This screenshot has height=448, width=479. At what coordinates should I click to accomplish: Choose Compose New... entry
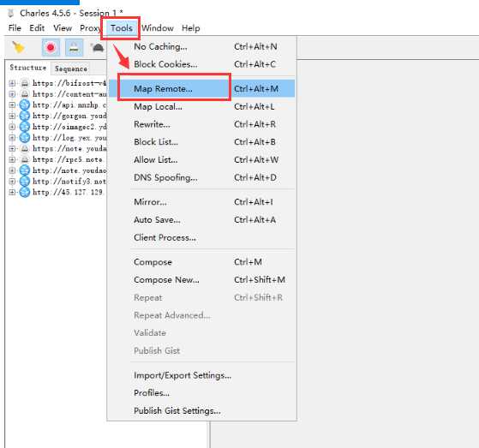click(x=201, y=280)
